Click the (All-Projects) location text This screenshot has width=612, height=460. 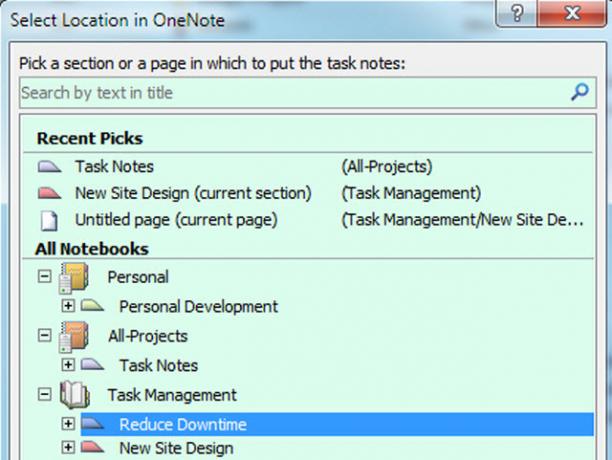[x=387, y=167]
